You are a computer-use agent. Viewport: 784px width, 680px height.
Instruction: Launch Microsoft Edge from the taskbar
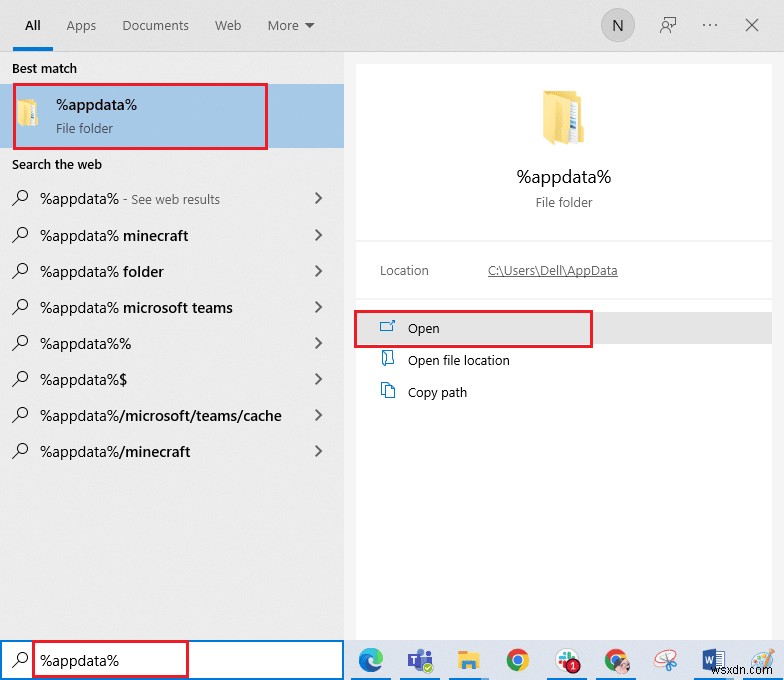(x=370, y=660)
